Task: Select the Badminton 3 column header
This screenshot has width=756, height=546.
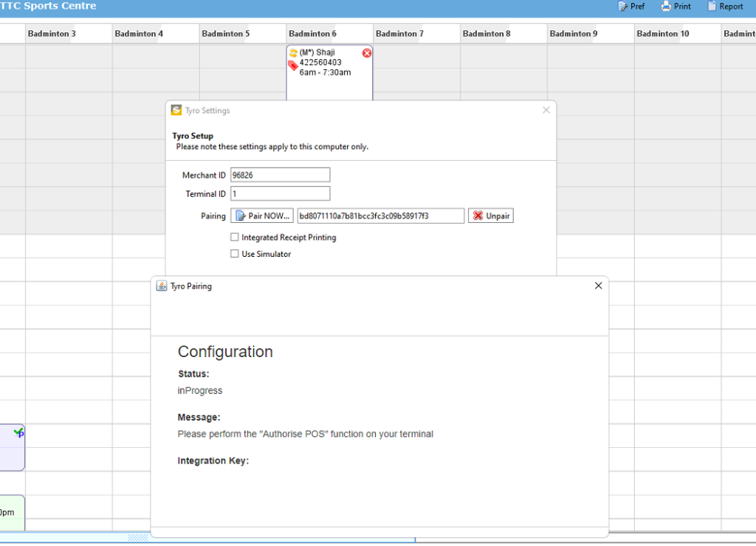Action: (69, 34)
